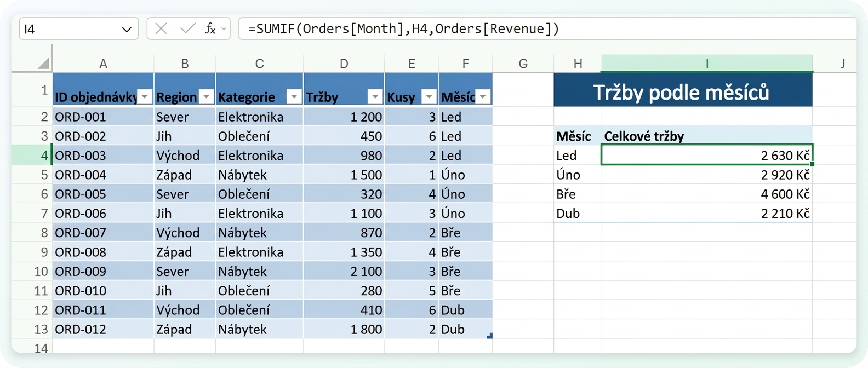
Task: Open the Kusy column filter dropdown
Action: [x=429, y=97]
